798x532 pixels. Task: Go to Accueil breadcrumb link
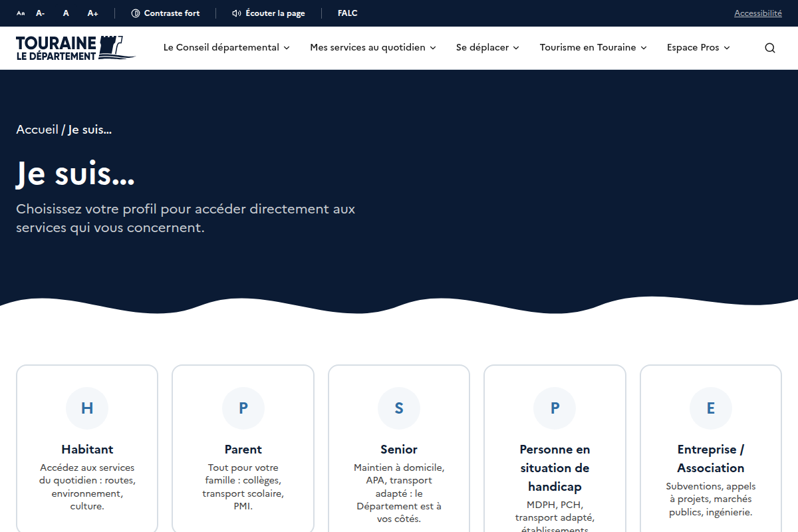tap(37, 130)
